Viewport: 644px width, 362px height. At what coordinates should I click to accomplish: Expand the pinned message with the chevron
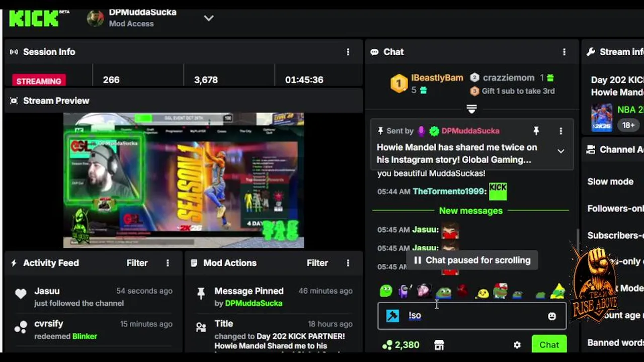click(x=560, y=151)
